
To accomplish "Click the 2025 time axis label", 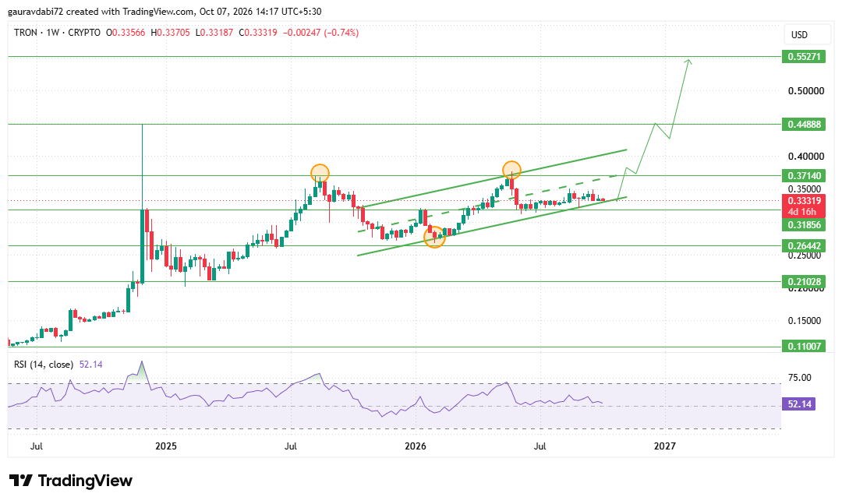I will [x=166, y=446].
